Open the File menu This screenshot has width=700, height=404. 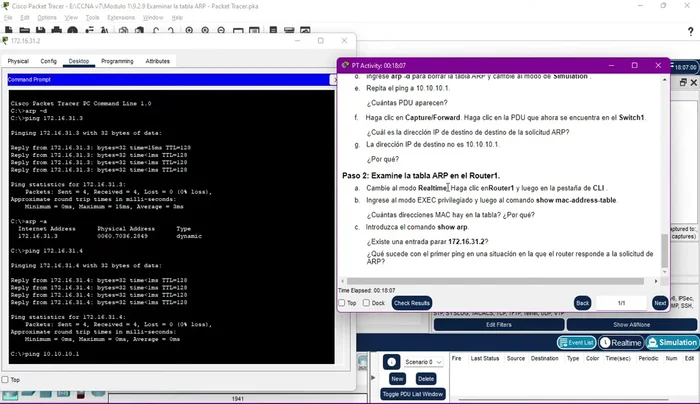point(8,17)
